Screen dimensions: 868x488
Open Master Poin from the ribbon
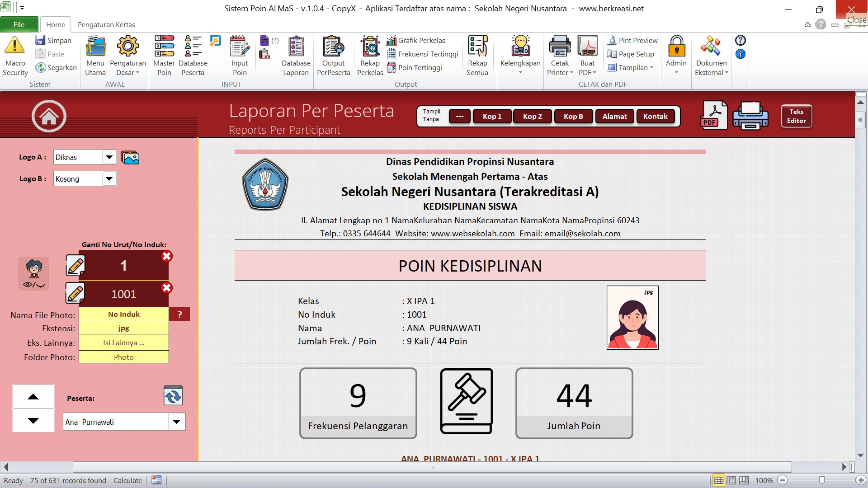(164, 56)
